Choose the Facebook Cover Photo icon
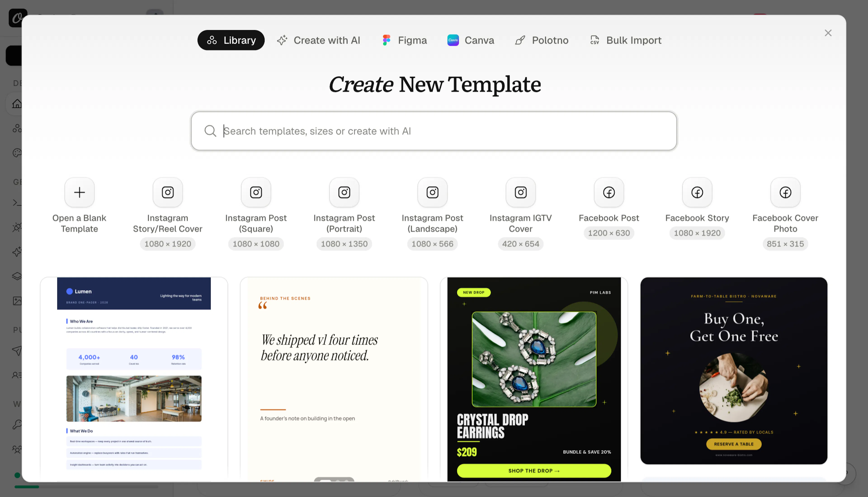This screenshot has width=868, height=497. 785,192
